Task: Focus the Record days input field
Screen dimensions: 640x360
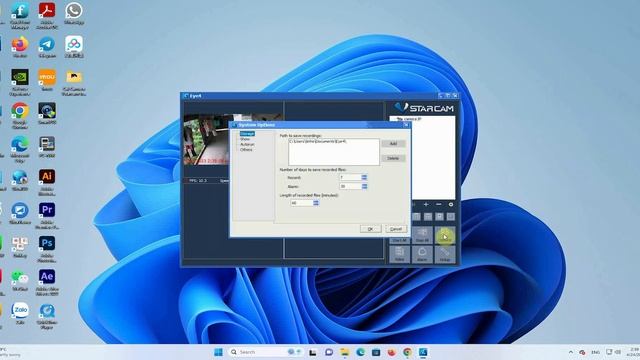Action: (350, 177)
